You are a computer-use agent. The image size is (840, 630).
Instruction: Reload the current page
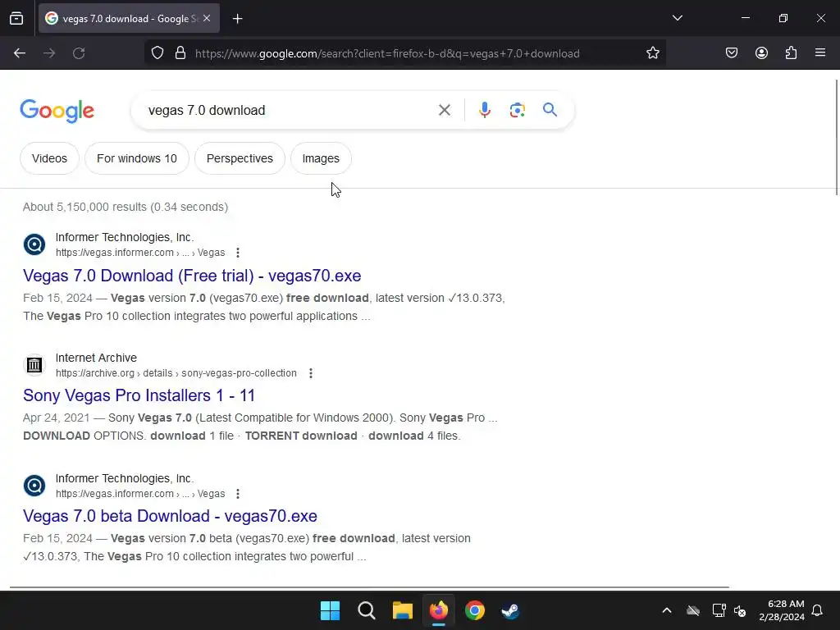[79, 53]
